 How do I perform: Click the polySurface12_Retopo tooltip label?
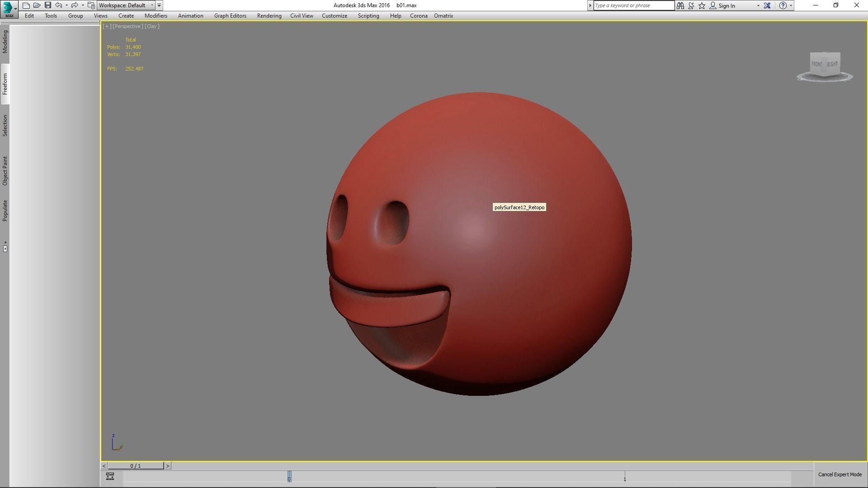point(519,207)
